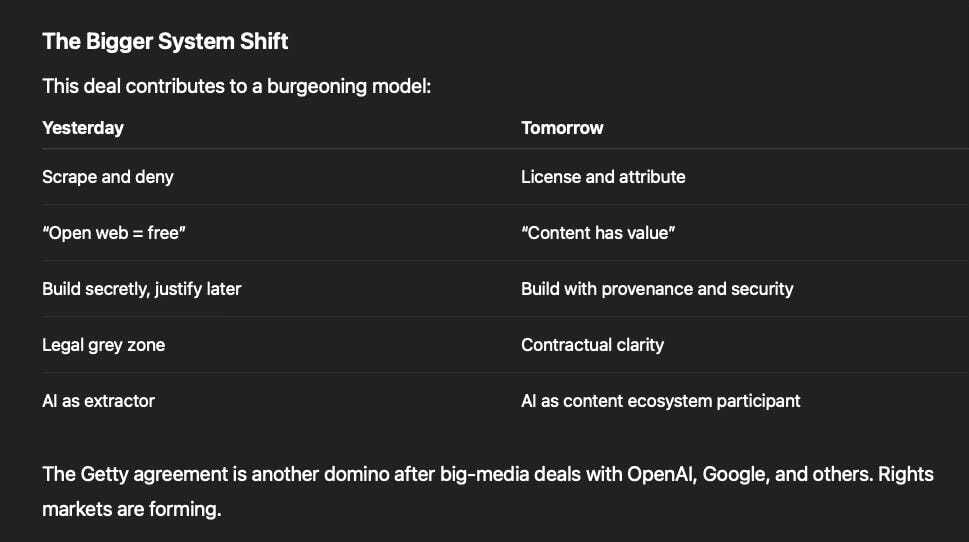The width and height of the screenshot is (969, 542).
Task: Click the heading The Bigger System Shift
Action: [165, 41]
